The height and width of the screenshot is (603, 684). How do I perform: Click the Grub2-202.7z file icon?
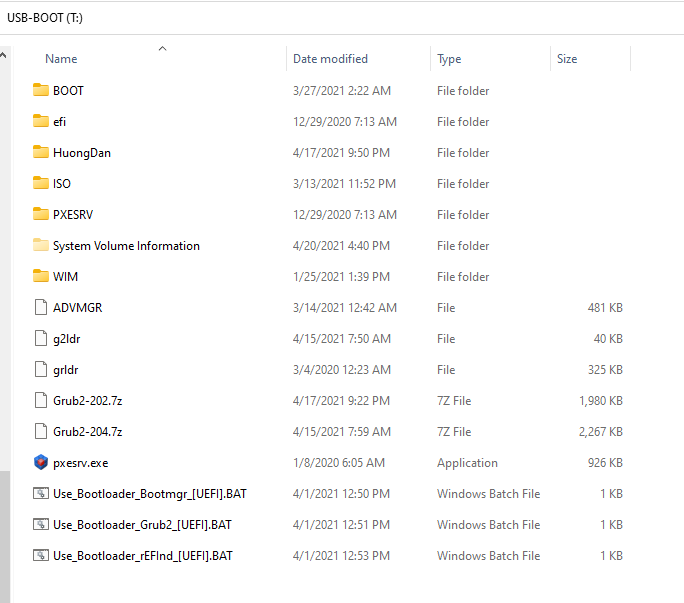(x=41, y=400)
